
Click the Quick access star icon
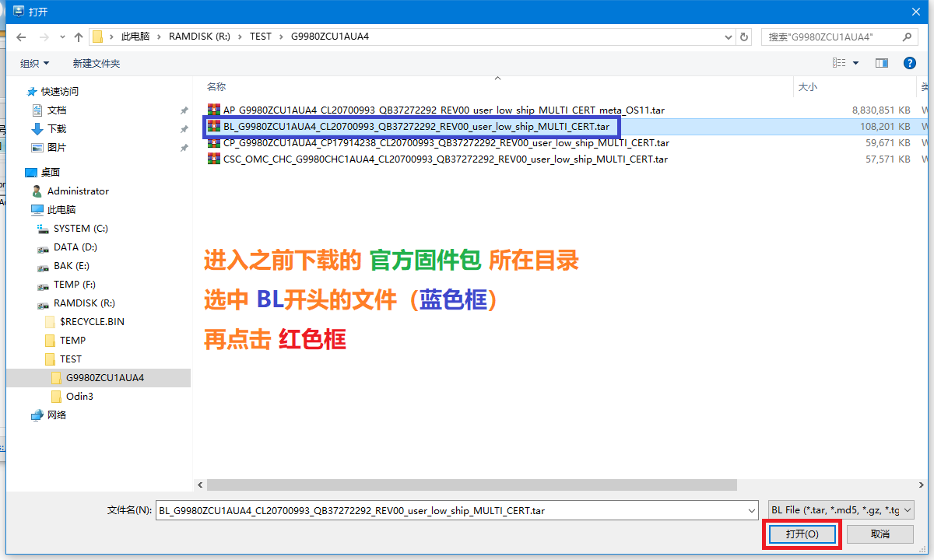[32, 91]
